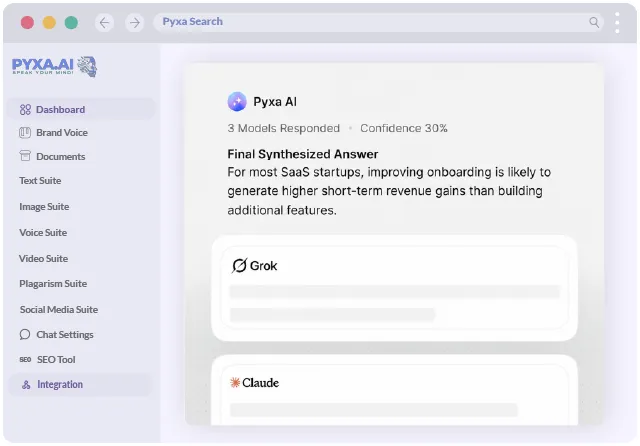The image size is (640, 446).
Task: Select Text Suite in the sidebar
Action: tap(40, 180)
